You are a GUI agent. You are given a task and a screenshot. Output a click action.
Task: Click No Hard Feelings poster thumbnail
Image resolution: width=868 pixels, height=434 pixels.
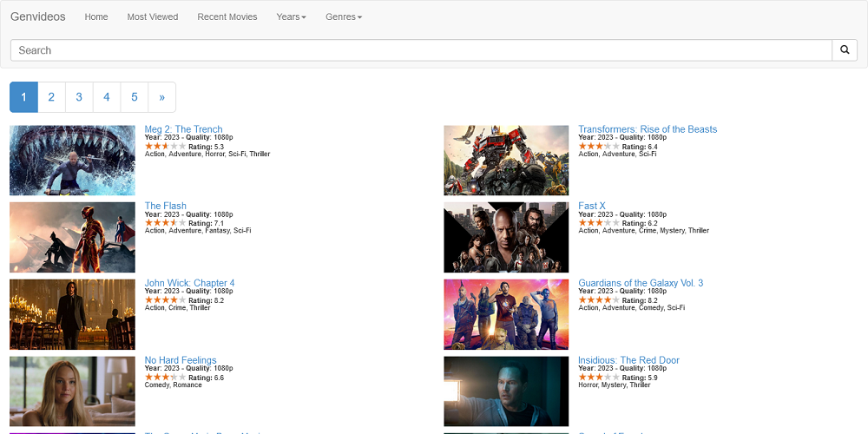pyautogui.click(x=73, y=391)
